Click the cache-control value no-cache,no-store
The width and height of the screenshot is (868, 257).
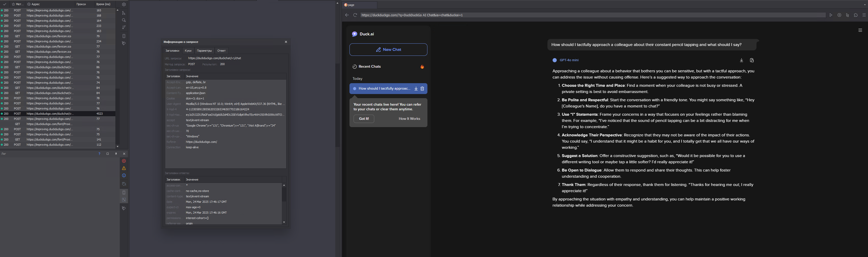coord(197,191)
